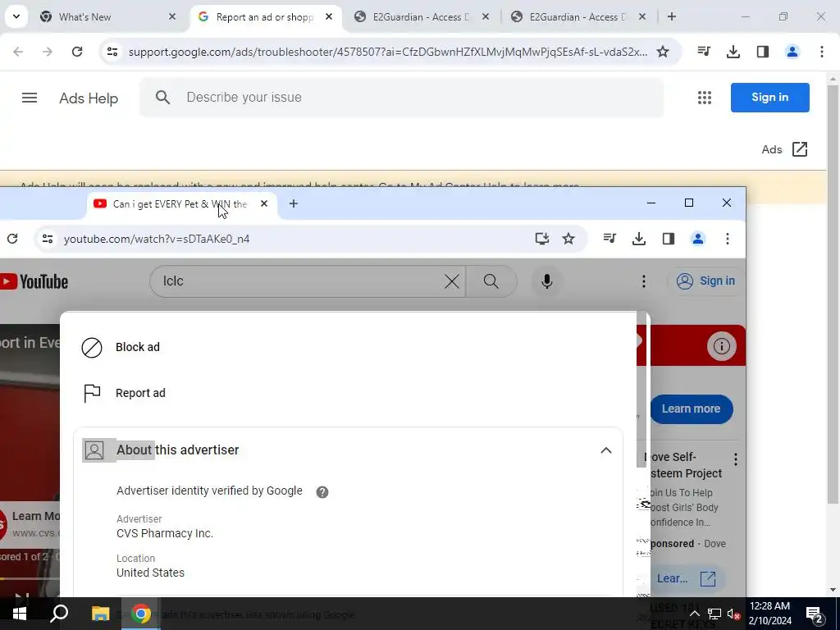Reload the Ads Help page
Viewport: 840px width, 630px height.
77,52
